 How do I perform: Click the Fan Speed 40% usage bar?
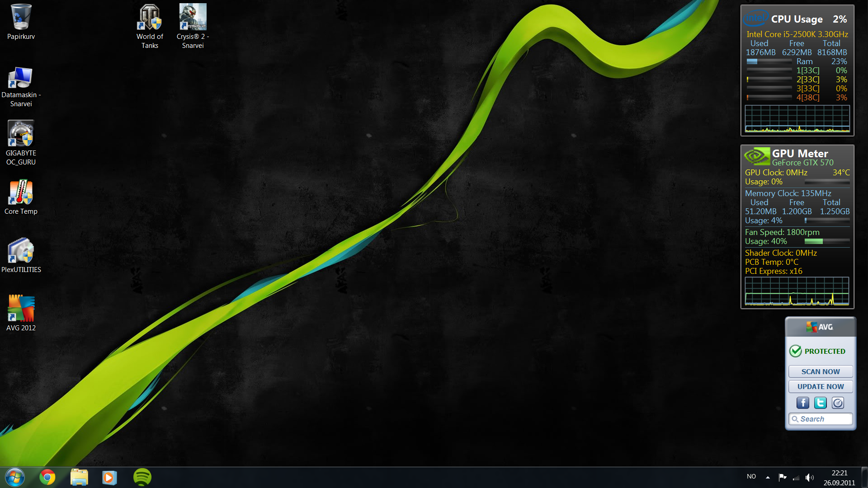pyautogui.click(x=827, y=241)
